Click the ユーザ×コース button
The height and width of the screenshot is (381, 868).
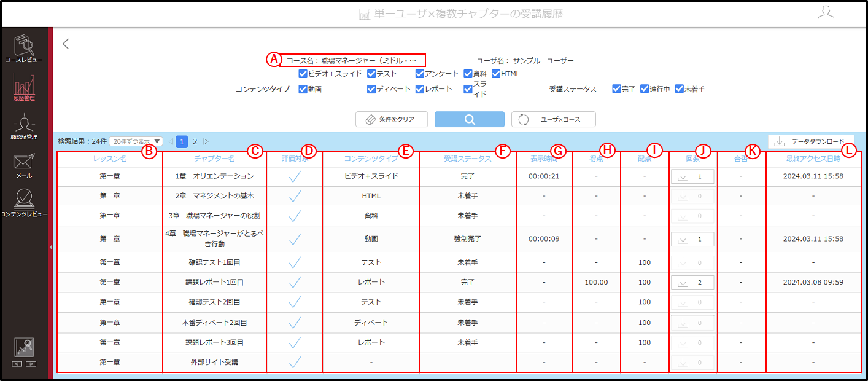coord(553,119)
